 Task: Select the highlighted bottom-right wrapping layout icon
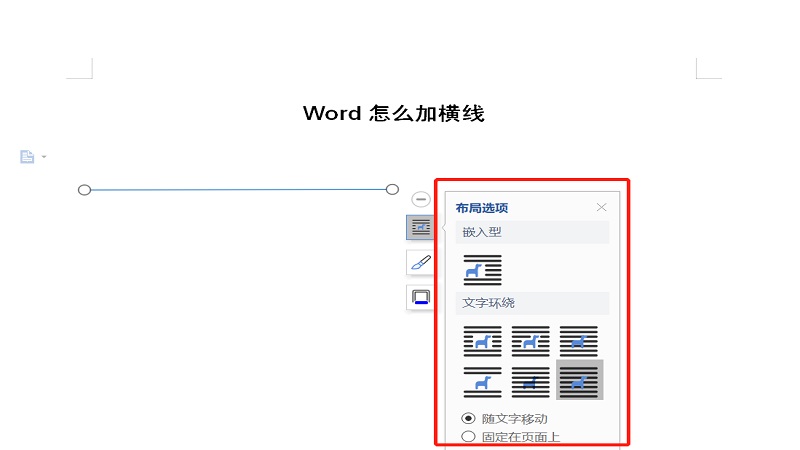pos(579,381)
